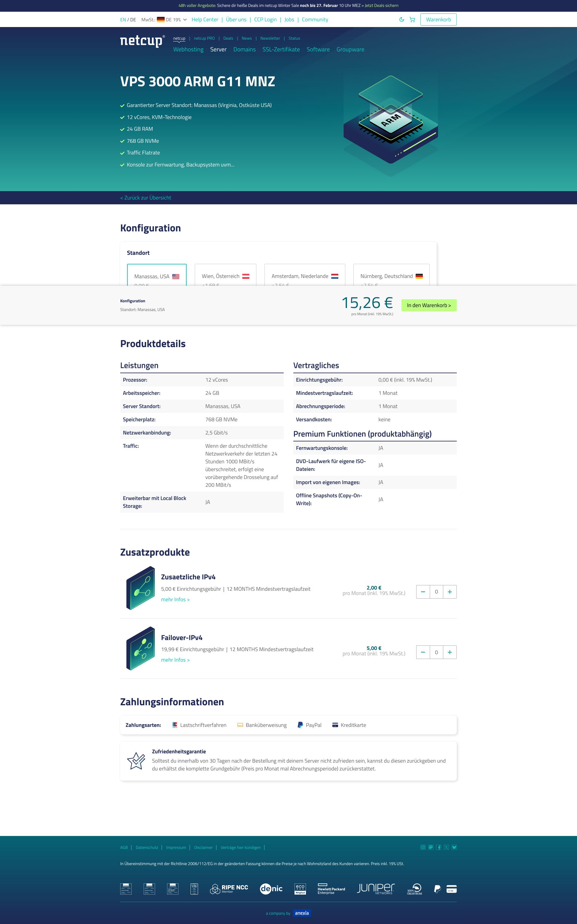The image size is (577, 924).
Task: Click the RIPE NCC Member logo
Action: [229, 889]
